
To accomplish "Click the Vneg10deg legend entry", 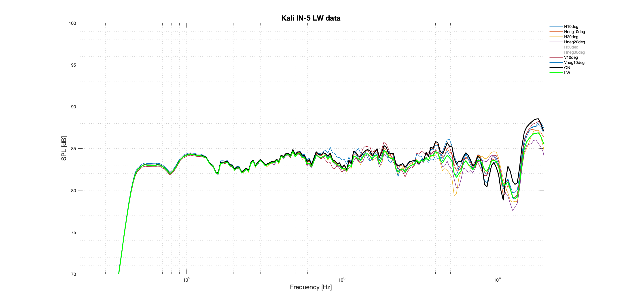I will (x=567, y=62).
